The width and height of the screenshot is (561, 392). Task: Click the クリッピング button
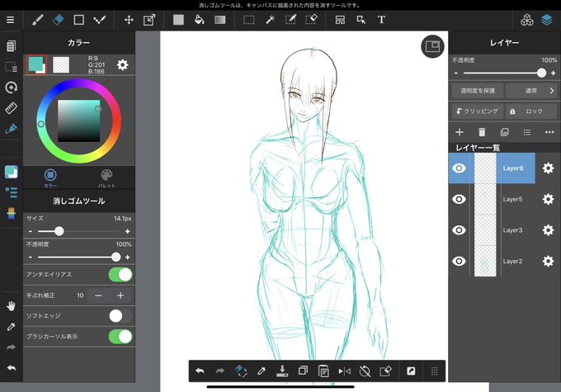tap(478, 111)
